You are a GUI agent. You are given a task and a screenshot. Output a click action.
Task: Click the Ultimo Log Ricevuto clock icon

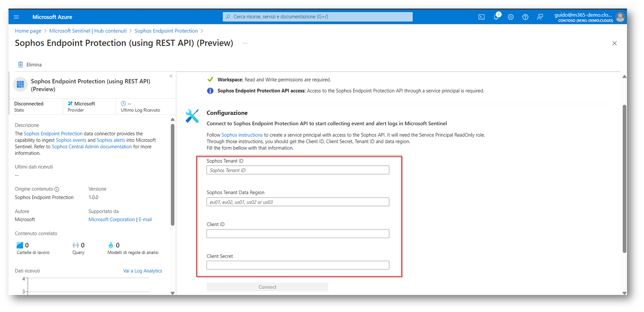tap(123, 104)
